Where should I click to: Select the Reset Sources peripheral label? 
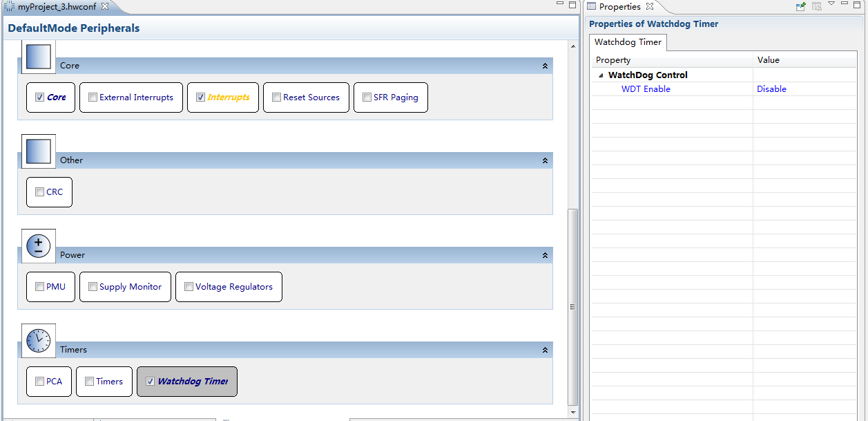tap(311, 97)
